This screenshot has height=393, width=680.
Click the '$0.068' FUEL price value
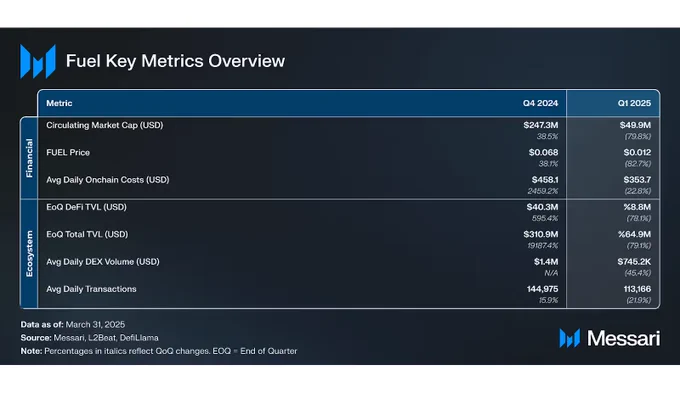tap(543, 153)
